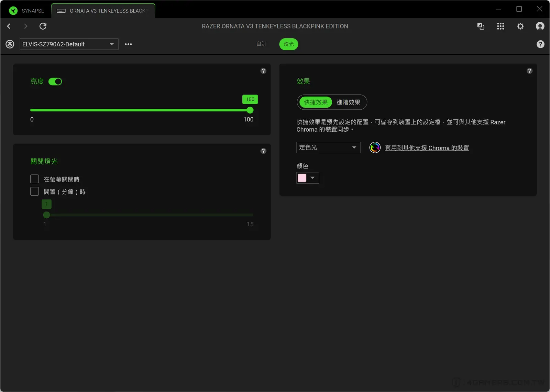
Task: Open the user account profile icon
Action: [x=540, y=26]
